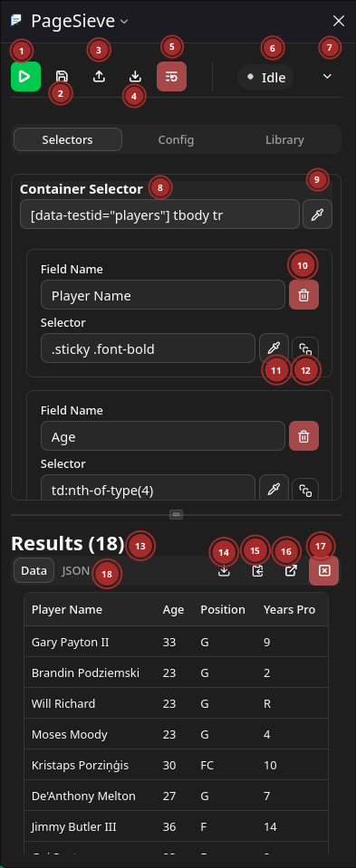356x868 pixels.
Task: Click the save floppy-disk icon in toolbar
Action: 62,76
